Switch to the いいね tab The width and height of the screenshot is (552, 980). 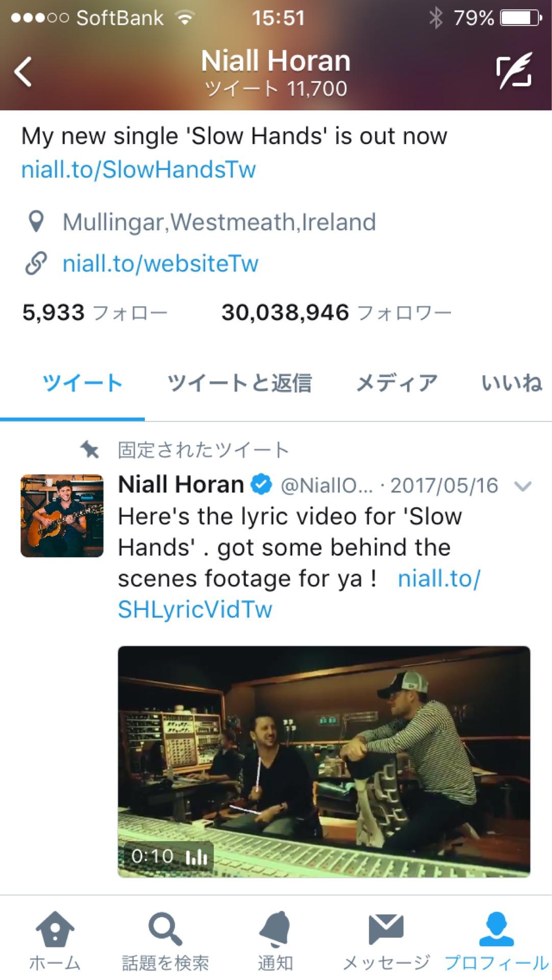512,383
